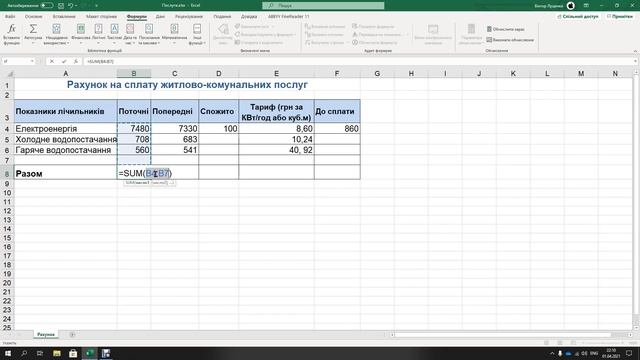Click the До сплати value 860
The height and width of the screenshot is (360, 640).
(x=337, y=129)
